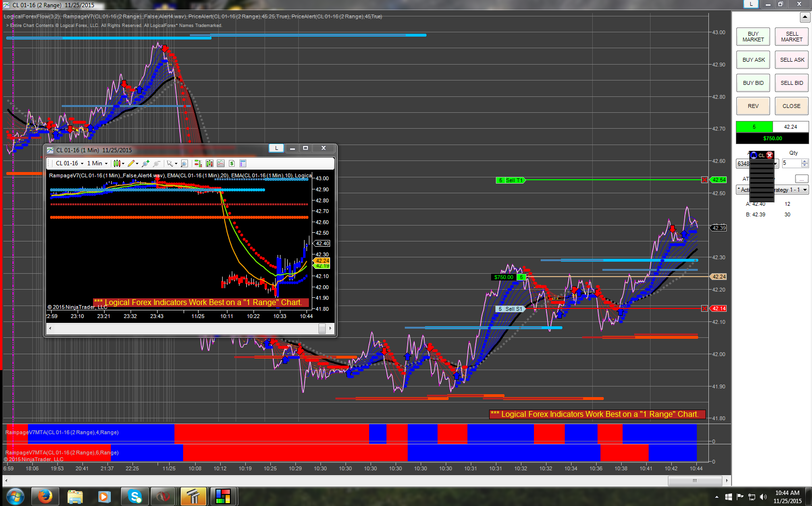Click left scroll arrow of 1 Min chart
This screenshot has width=812, height=506.
click(50, 329)
